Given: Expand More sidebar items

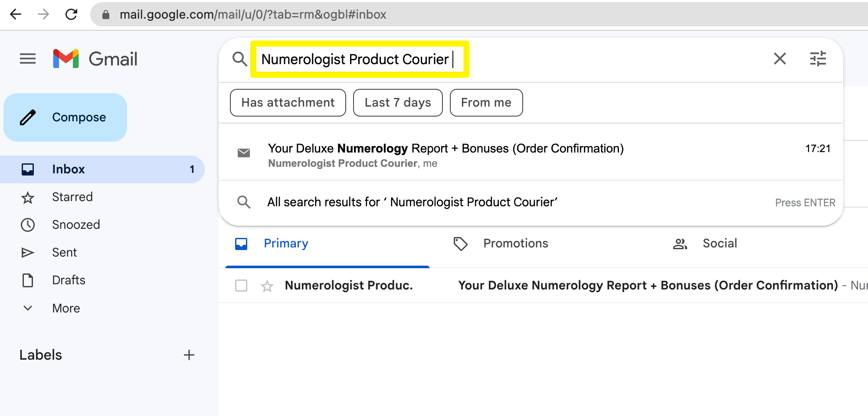Looking at the screenshot, I should 66,308.
